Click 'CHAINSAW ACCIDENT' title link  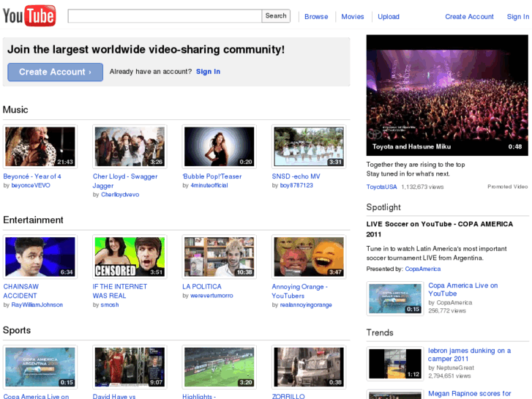pos(21,291)
